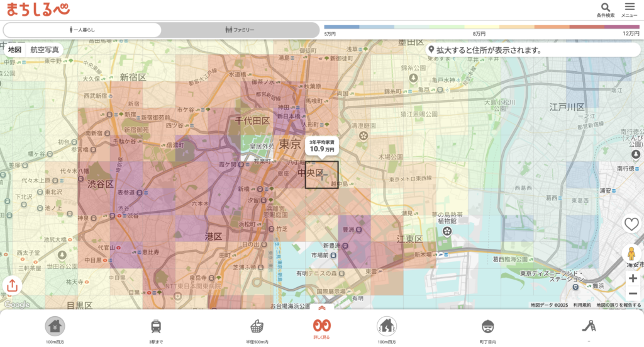
Task: Zoom in with the plus button
Action: [633, 278]
